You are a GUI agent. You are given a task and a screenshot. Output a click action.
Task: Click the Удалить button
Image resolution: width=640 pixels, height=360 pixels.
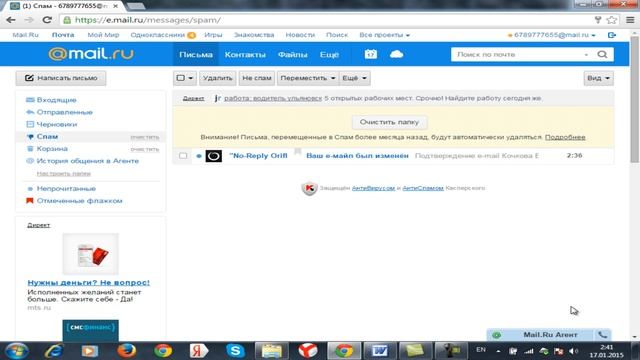click(x=217, y=78)
